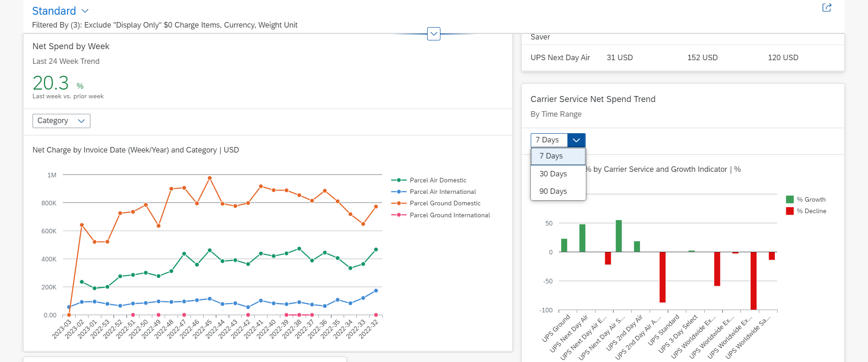Toggle Parcel Air Domestic legend entry
This screenshot has width=868, height=362.
[x=428, y=180]
